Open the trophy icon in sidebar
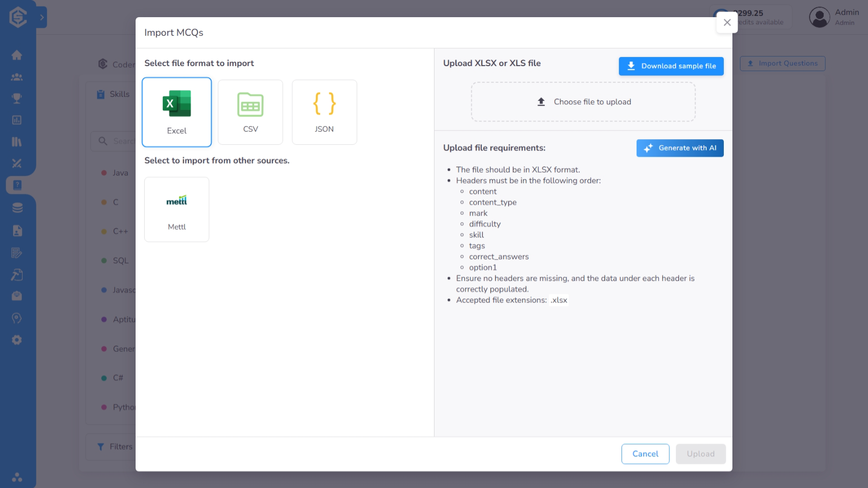The height and width of the screenshot is (488, 868). (17, 98)
